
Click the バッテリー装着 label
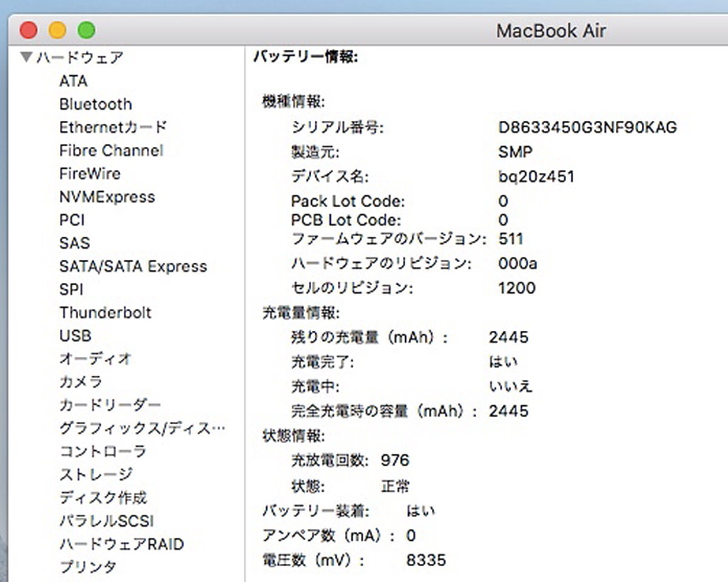[x=315, y=511]
